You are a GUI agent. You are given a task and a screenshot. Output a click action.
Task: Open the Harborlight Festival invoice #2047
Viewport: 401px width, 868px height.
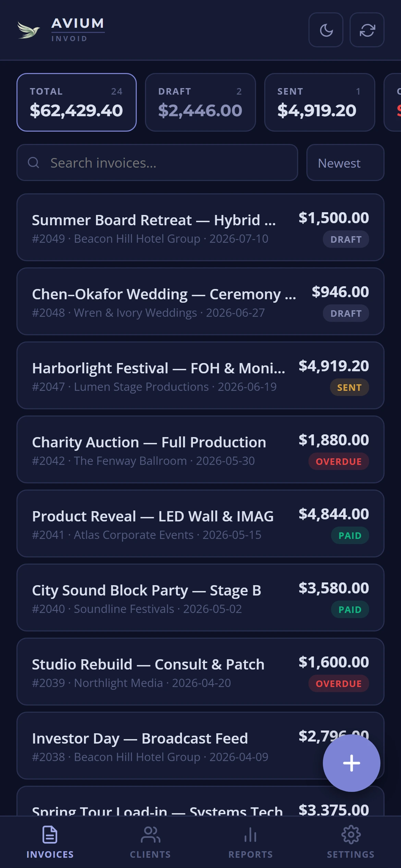[200, 375]
